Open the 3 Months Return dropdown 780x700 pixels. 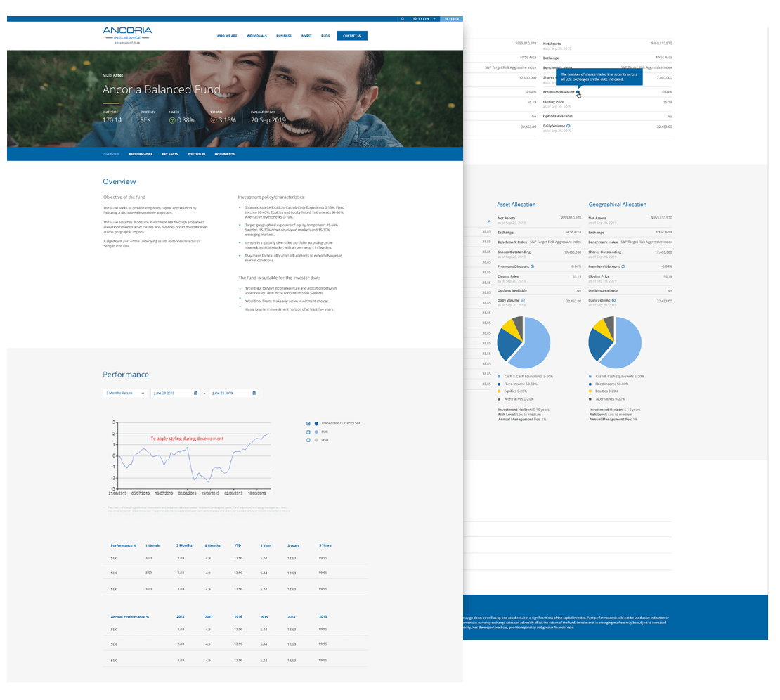[125, 394]
